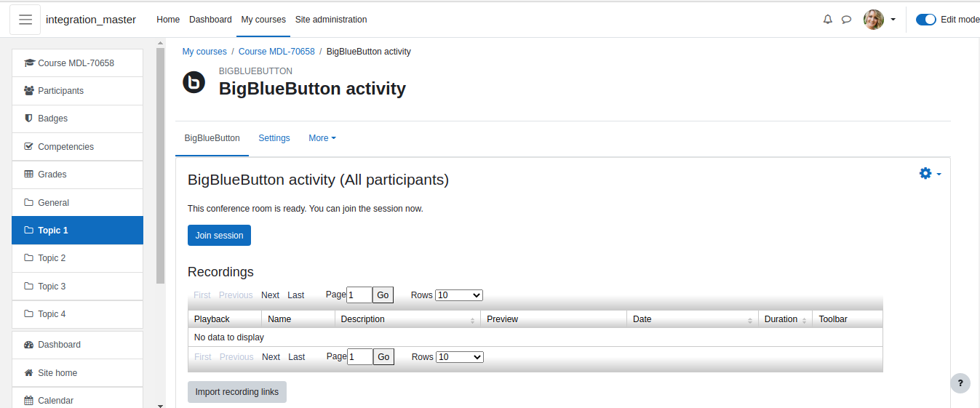
Task: Open the notifications bell
Action: tap(827, 20)
